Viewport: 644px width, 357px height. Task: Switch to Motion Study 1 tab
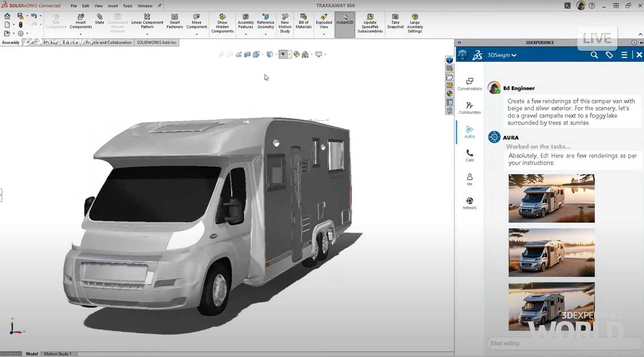[57, 354]
